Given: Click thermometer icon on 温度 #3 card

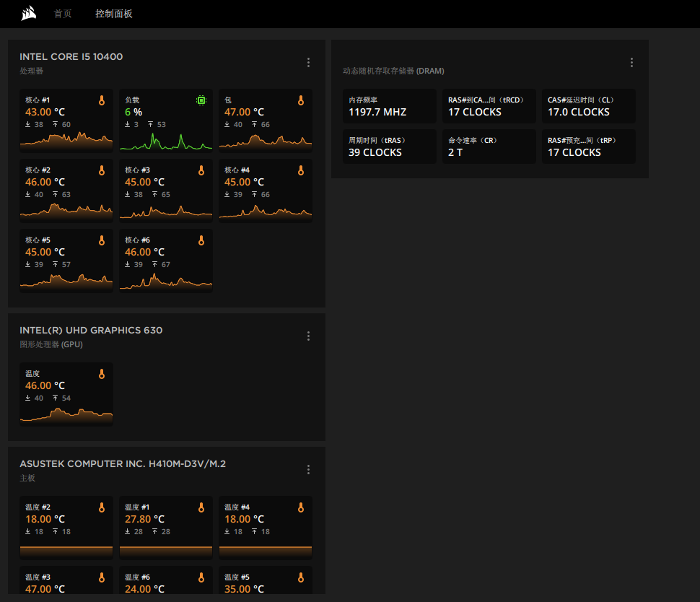Looking at the screenshot, I should (102, 578).
